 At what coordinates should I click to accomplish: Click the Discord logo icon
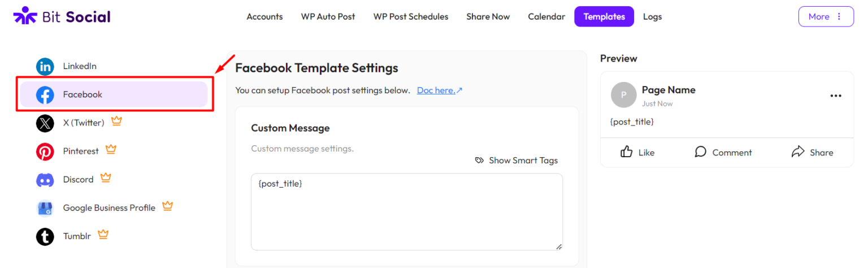[x=45, y=180]
